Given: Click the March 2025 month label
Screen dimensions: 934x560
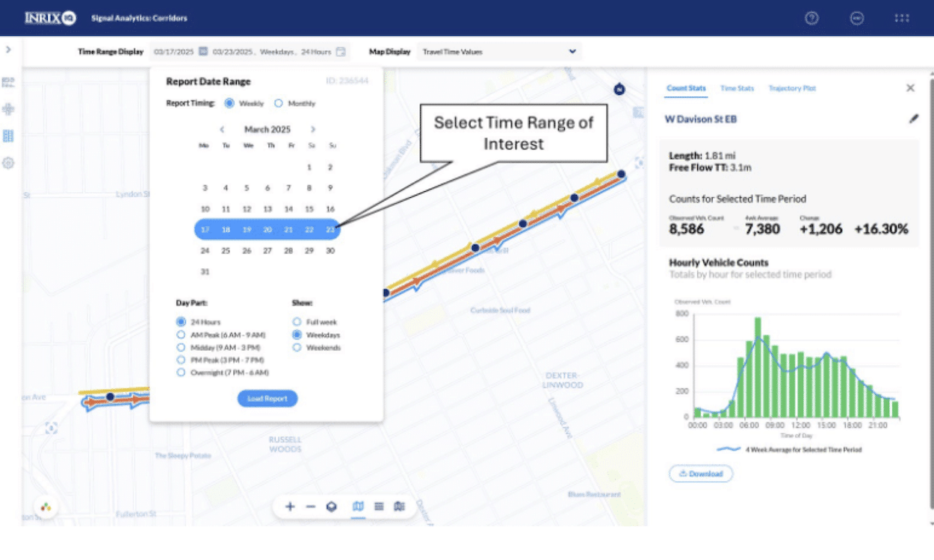Looking at the screenshot, I should tap(267, 129).
